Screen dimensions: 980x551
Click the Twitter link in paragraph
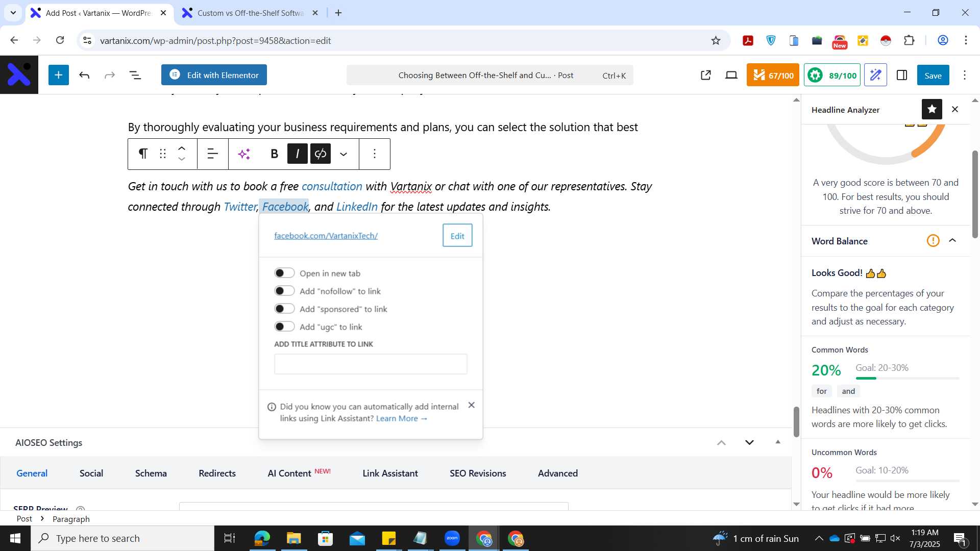coord(240,207)
